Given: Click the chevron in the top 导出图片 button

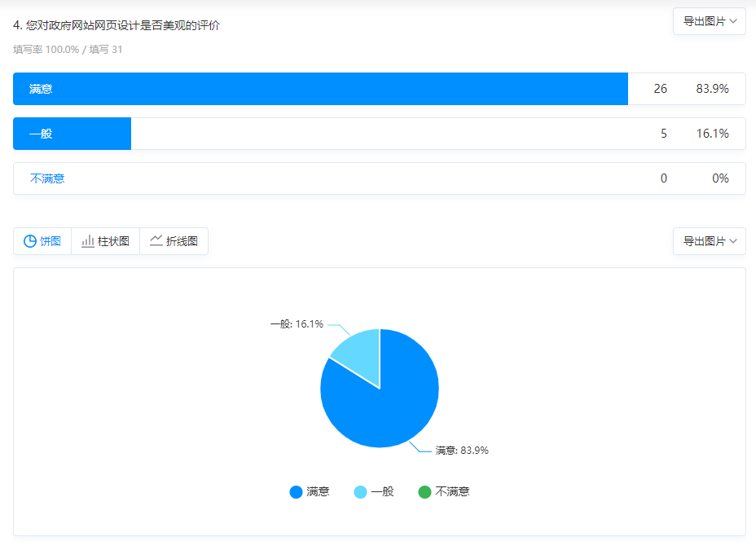Looking at the screenshot, I should tap(733, 21).
